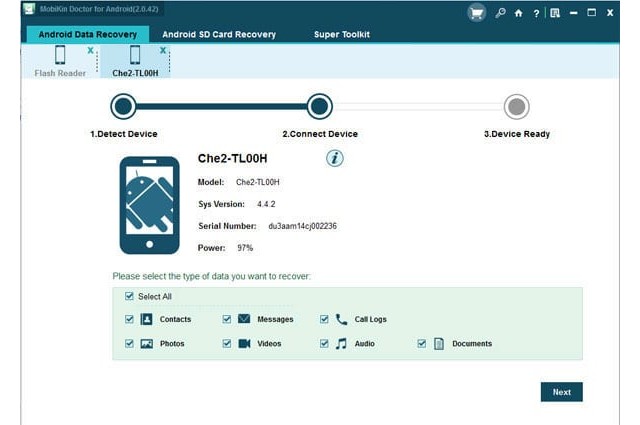Click the feedback icon in title bar

click(554, 13)
